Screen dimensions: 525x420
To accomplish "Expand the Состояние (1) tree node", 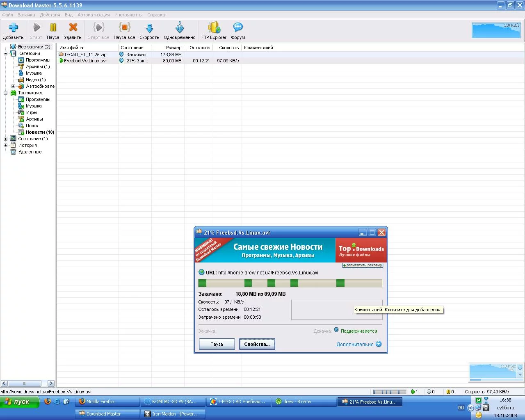I will tap(6, 139).
